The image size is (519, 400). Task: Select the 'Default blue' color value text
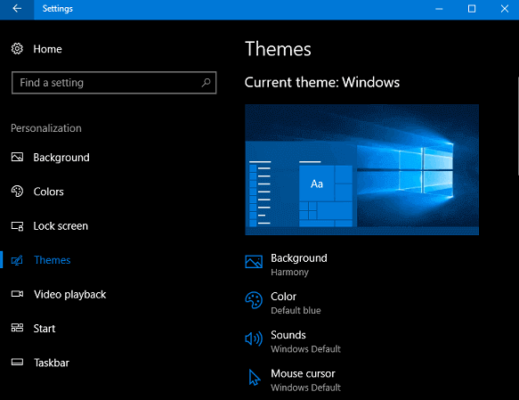296,311
